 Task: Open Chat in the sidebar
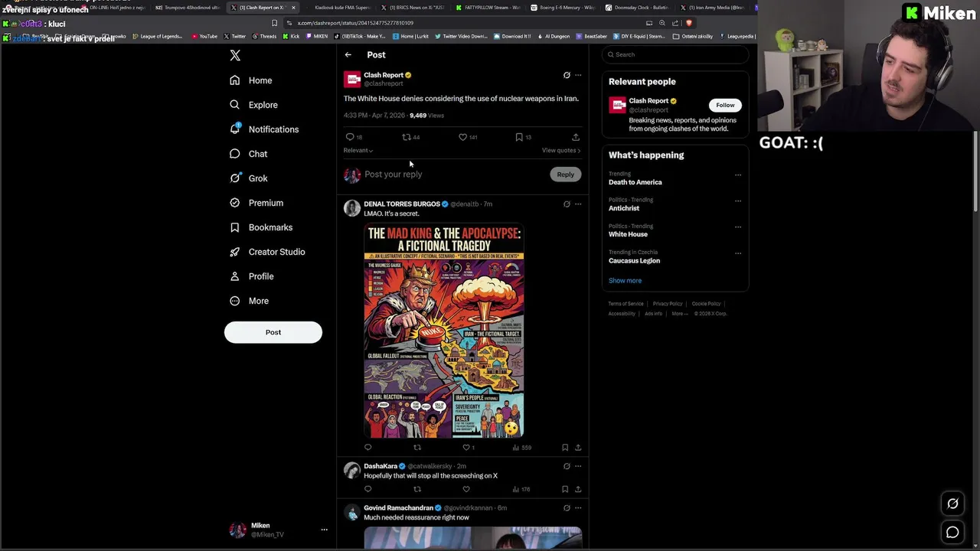(248, 154)
